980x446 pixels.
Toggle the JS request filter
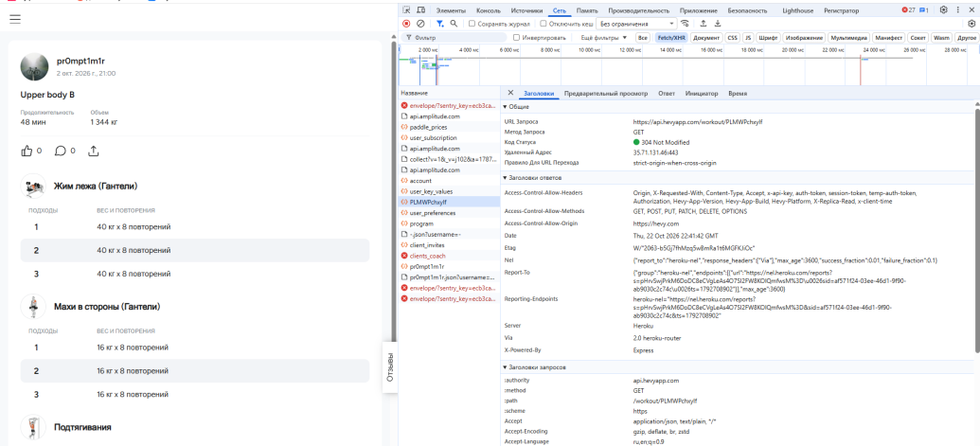tap(747, 38)
